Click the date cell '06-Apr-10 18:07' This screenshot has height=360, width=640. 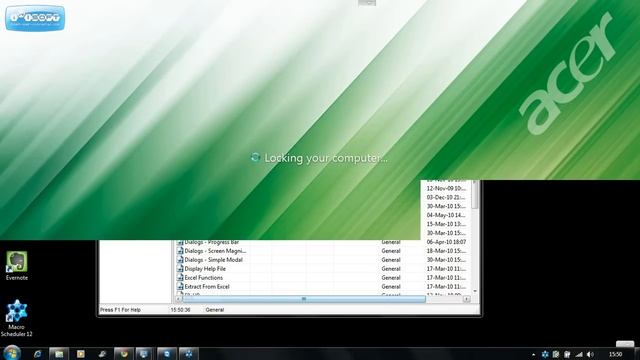click(x=446, y=242)
